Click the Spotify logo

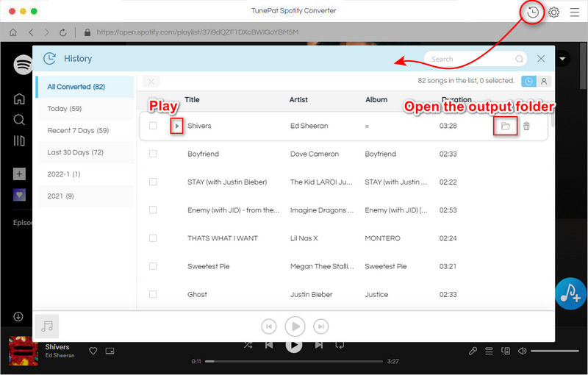coord(23,65)
